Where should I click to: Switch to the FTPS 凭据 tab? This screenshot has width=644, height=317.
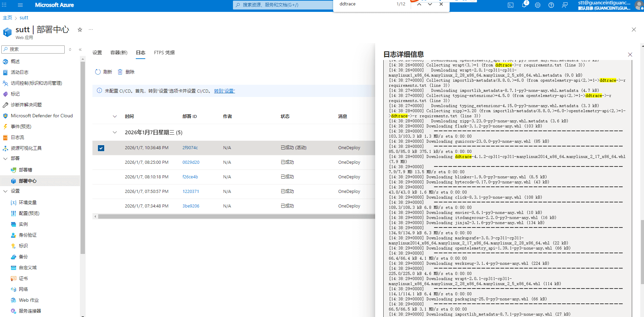[164, 53]
